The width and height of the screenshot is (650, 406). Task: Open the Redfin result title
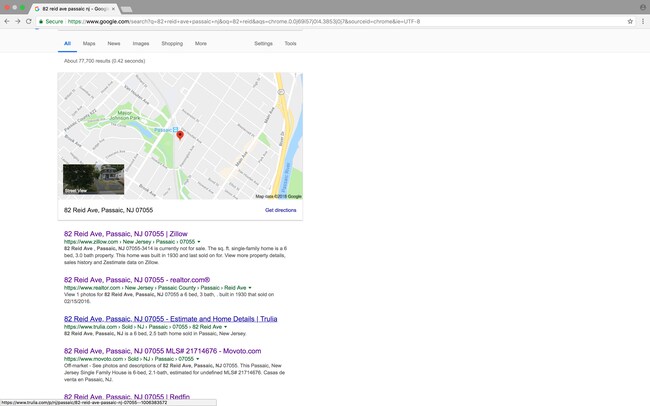click(127, 397)
